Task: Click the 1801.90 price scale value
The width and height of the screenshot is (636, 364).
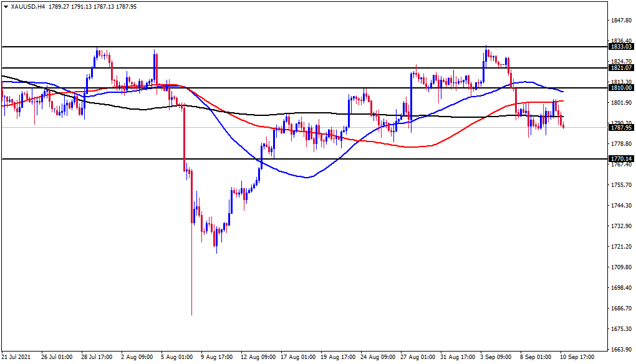Action: pos(622,103)
